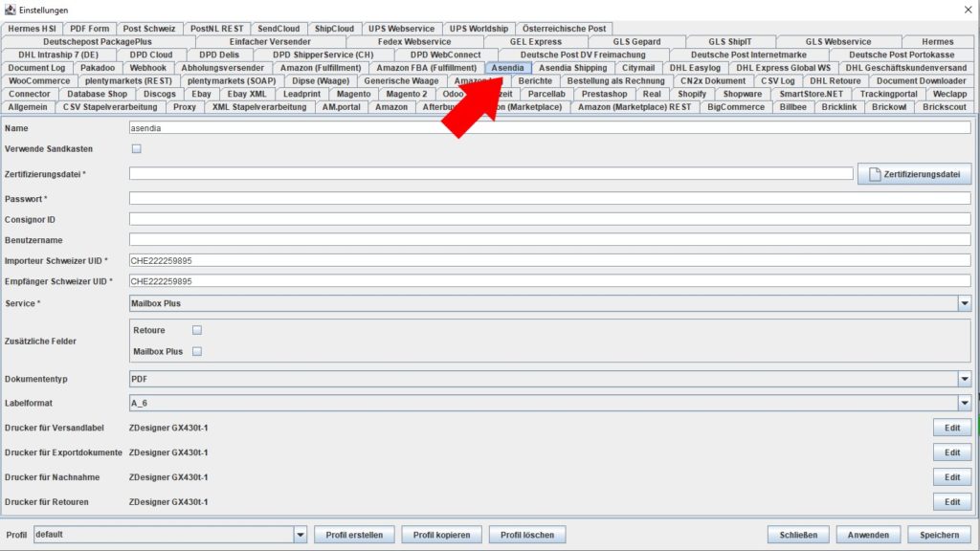Open the SendCloud tab
The height and width of the screenshot is (551, 980).
(278, 29)
